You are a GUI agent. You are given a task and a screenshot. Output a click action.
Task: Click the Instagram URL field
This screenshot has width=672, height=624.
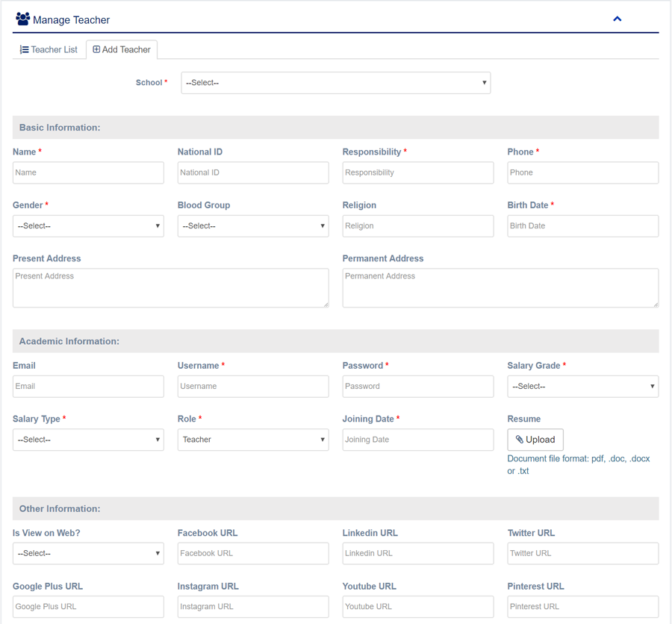253,607
